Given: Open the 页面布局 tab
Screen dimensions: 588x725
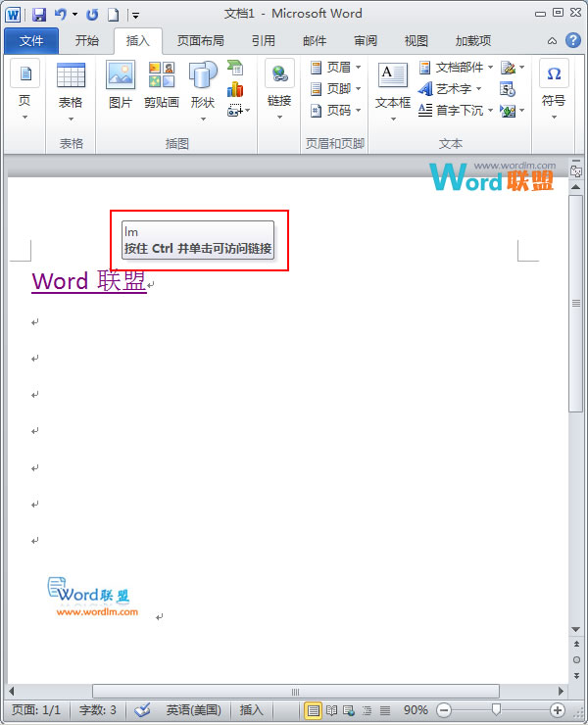Looking at the screenshot, I should pyautogui.click(x=200, y=41).
